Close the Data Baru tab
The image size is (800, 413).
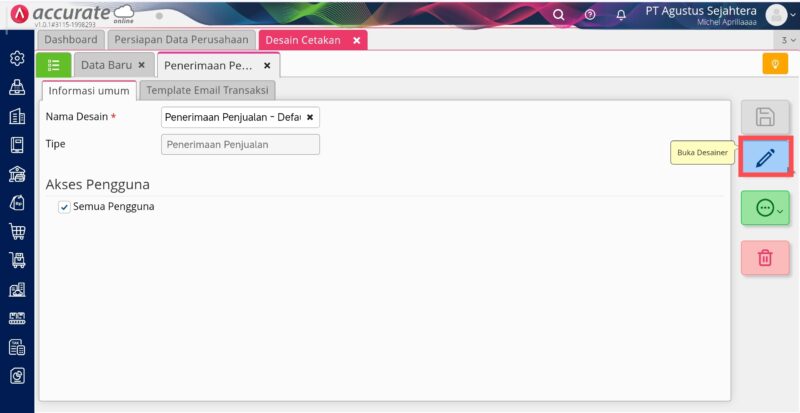(142, 65)
